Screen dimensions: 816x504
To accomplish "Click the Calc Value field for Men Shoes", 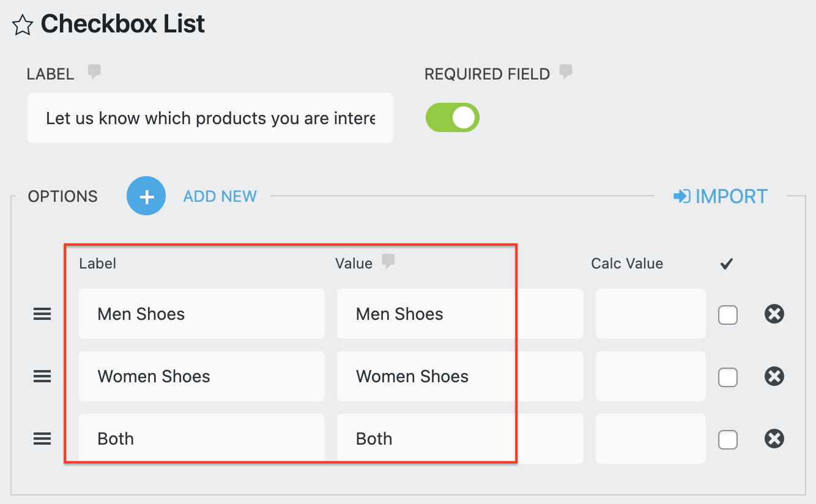I will click(650, 314).
